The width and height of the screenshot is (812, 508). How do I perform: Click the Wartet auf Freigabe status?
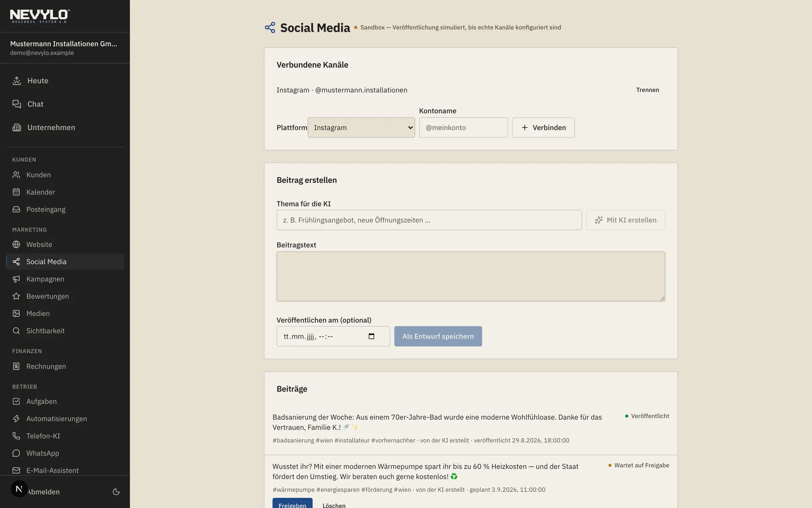click(639, 465)
